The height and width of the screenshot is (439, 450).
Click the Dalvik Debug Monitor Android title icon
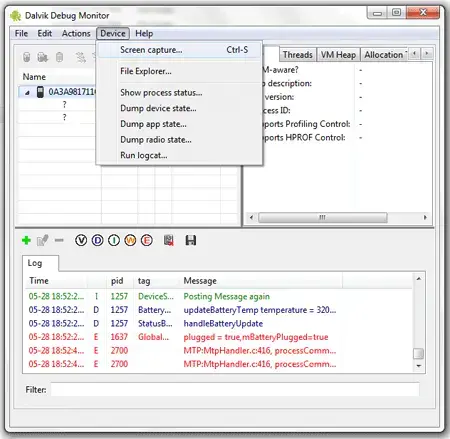click(x=15, y=16)
